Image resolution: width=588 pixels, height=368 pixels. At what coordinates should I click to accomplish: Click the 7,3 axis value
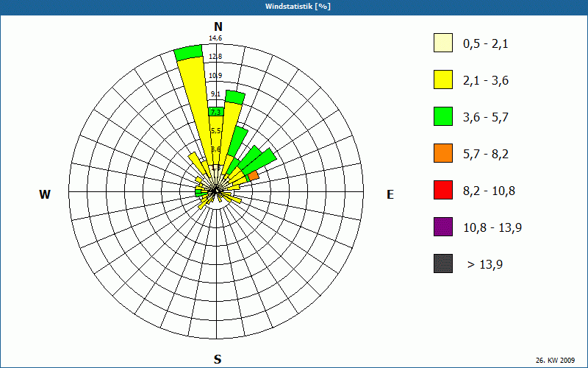(x=215, y=112)
